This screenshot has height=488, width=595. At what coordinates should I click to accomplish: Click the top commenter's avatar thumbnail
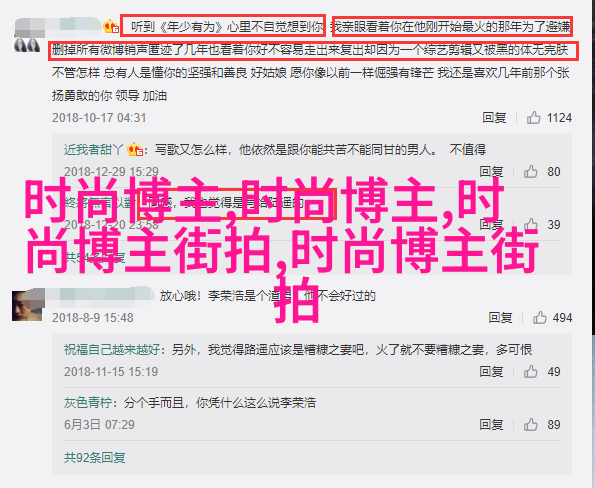(x=27, y=45)
